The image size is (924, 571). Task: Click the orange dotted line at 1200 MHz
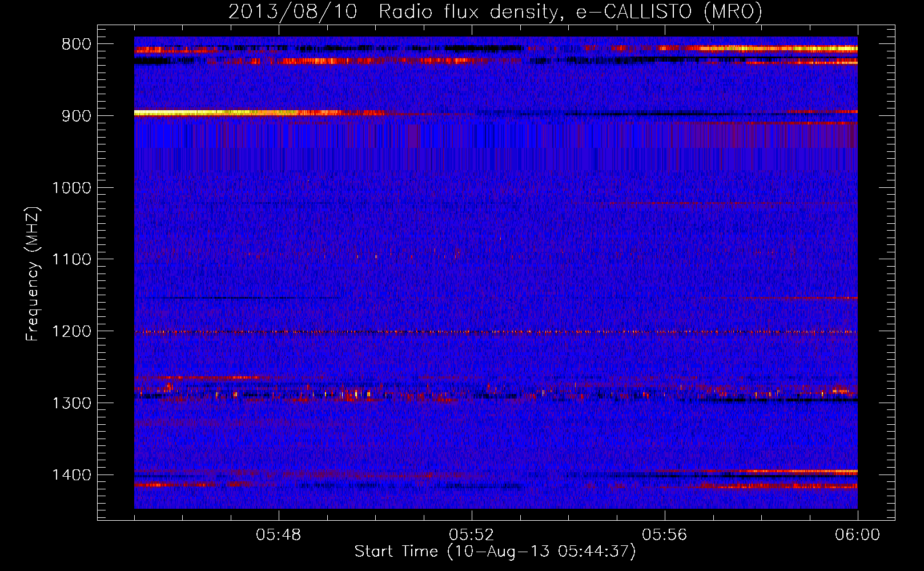pos(496,332)
